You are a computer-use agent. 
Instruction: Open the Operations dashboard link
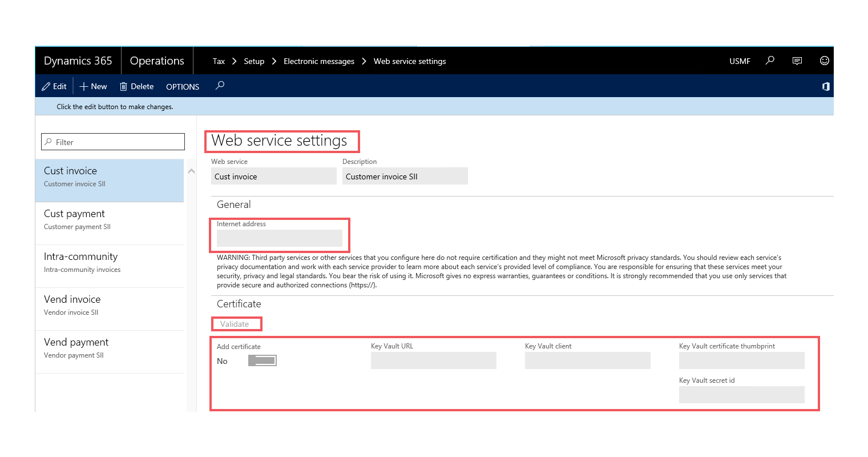[x=157, y=61]
